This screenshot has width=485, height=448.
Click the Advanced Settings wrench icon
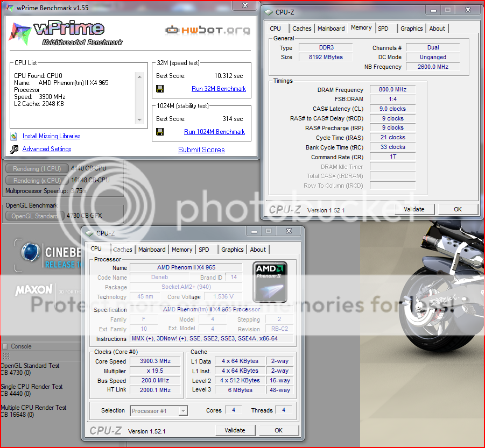click(x=14, y=149)
